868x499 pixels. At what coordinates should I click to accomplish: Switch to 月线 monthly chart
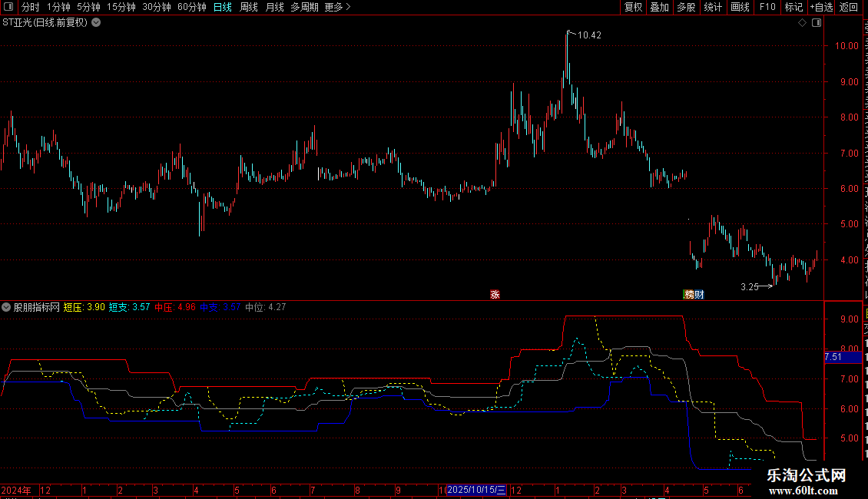(x=274, y=7)
